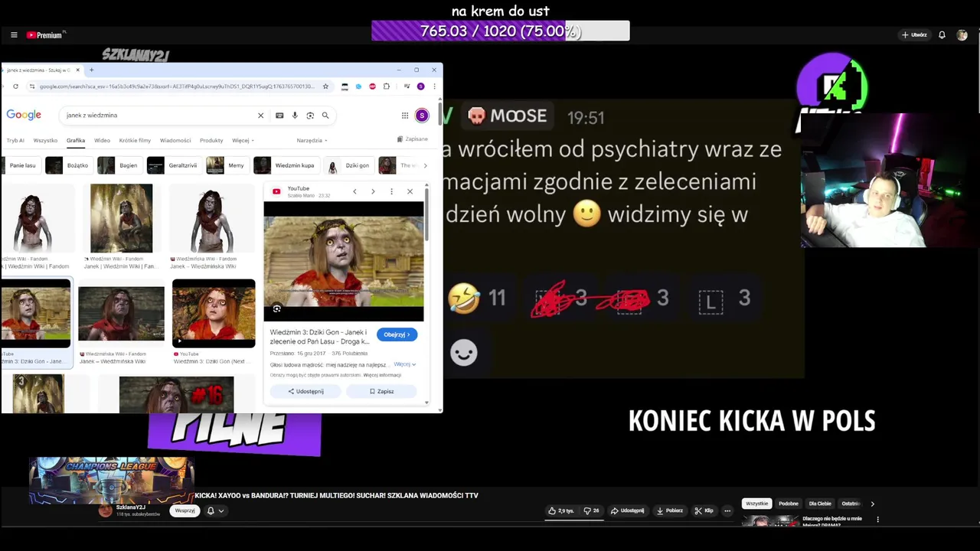
Task: Open the selected 'Dziki Gon - Jane...' result thumbnail
Action: point(36,314)
